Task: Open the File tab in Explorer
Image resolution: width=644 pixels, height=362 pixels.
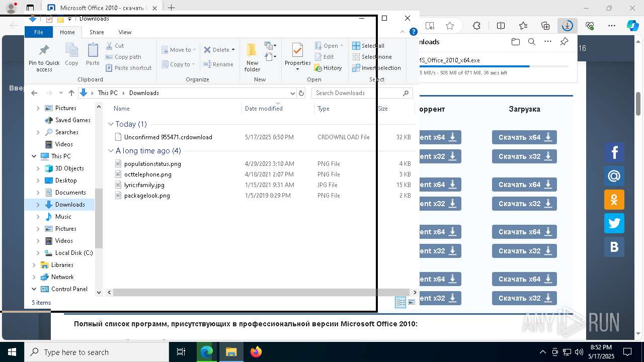Action: coord(38,32)
